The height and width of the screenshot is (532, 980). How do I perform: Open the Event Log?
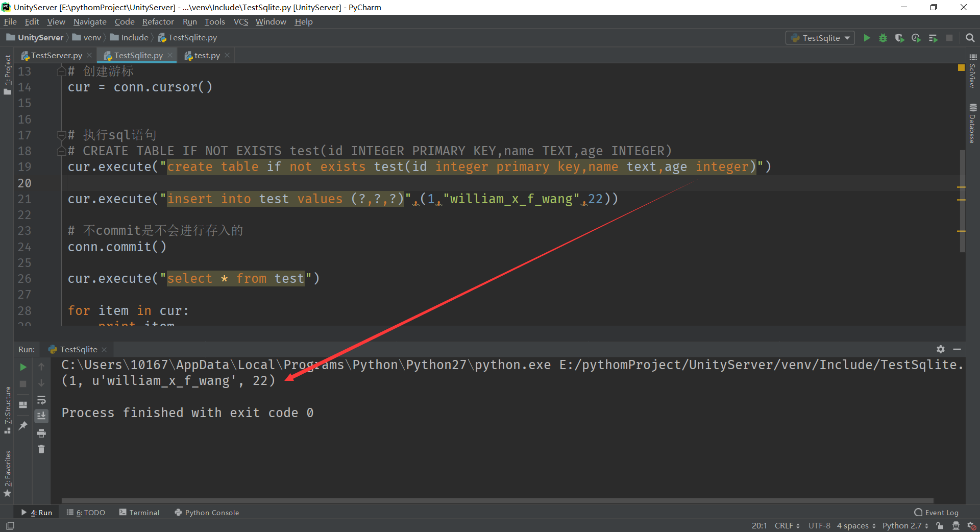point(939,512)
